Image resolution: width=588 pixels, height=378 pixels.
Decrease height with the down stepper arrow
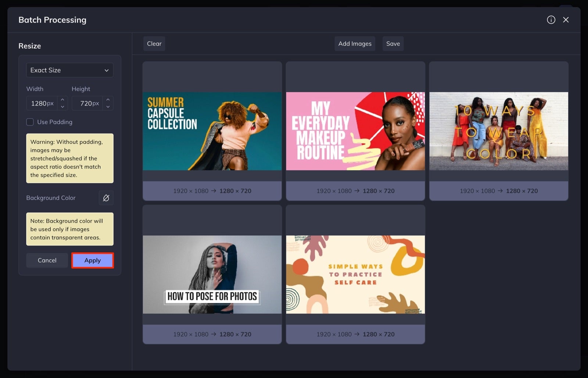tap(108, 107)
